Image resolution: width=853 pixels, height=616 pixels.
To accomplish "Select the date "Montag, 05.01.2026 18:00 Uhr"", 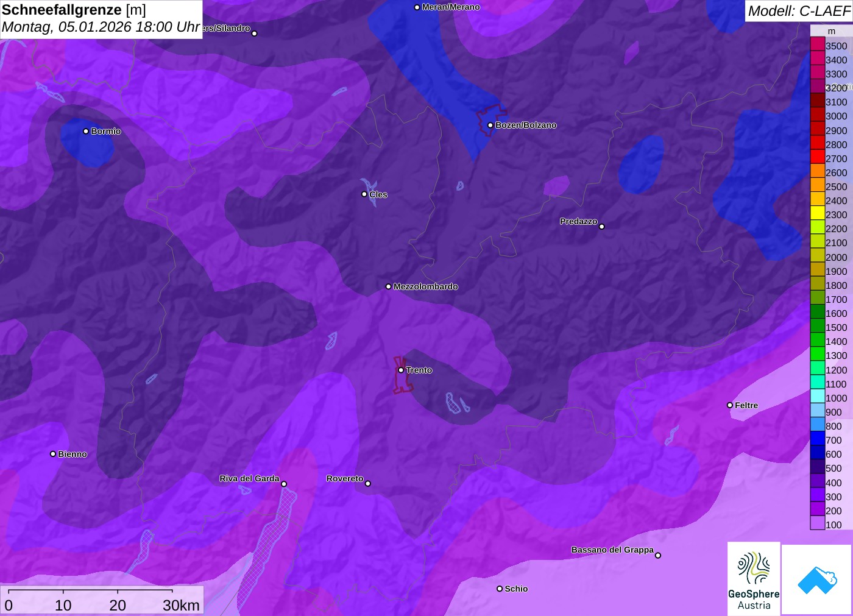I will coord(101,27).
